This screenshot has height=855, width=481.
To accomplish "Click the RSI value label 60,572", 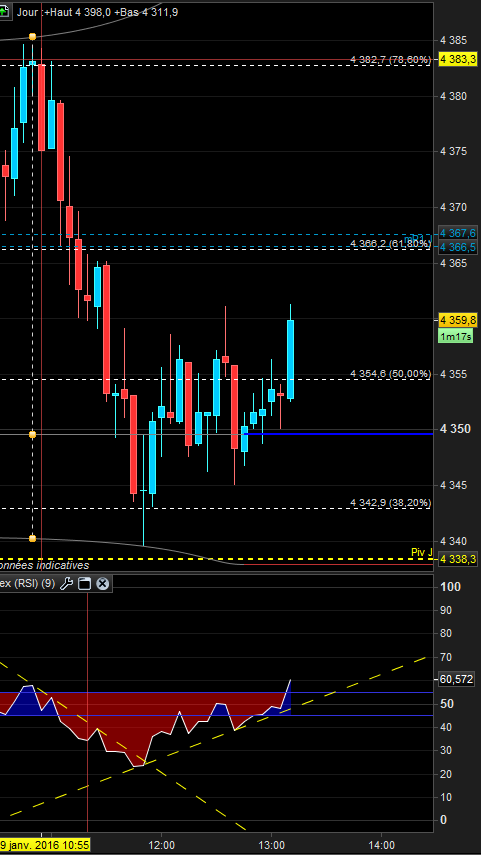I will tap(456, 679).
